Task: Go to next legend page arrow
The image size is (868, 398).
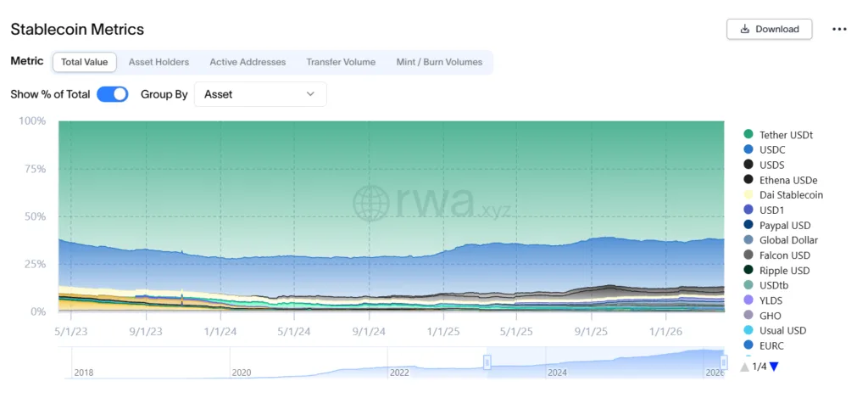Action: pyautogui.click(x=774, y=367)
